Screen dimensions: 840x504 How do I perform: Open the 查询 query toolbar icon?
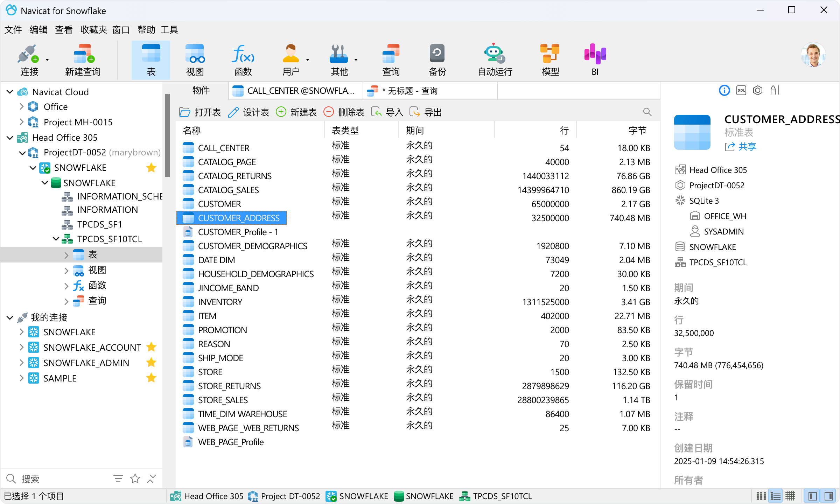tap(391, 60)
